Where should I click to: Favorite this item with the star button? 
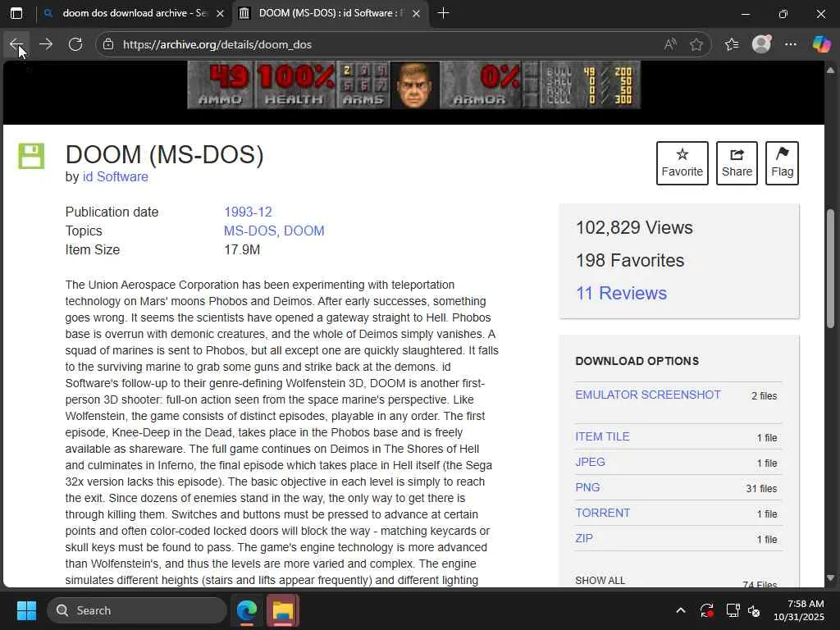click(682, 163)
